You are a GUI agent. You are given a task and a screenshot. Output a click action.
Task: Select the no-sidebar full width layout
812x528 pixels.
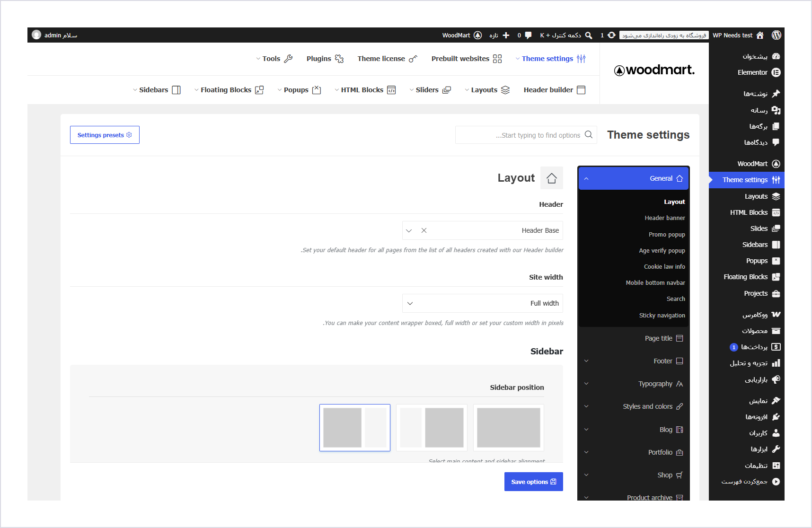tap(509, 428)
